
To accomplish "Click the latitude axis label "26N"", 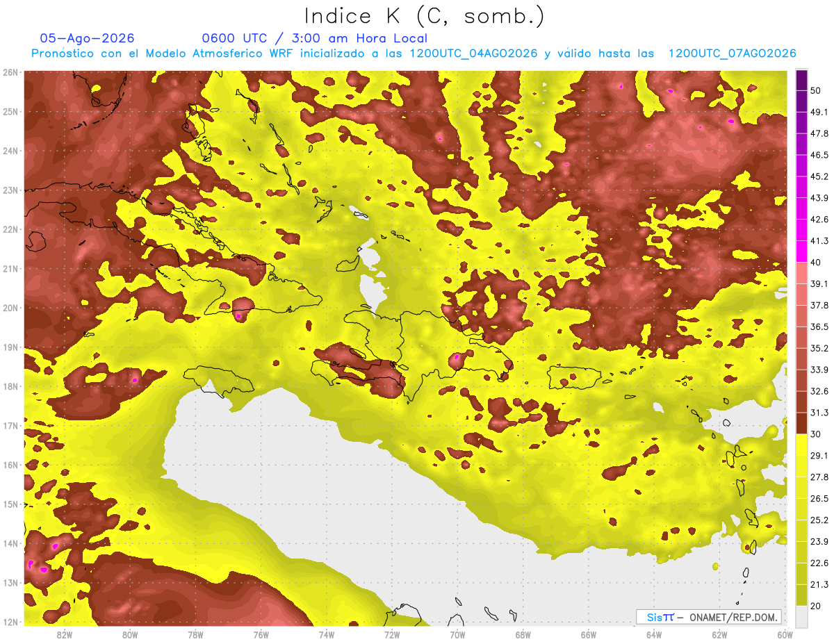I will (x=10, y=72).
